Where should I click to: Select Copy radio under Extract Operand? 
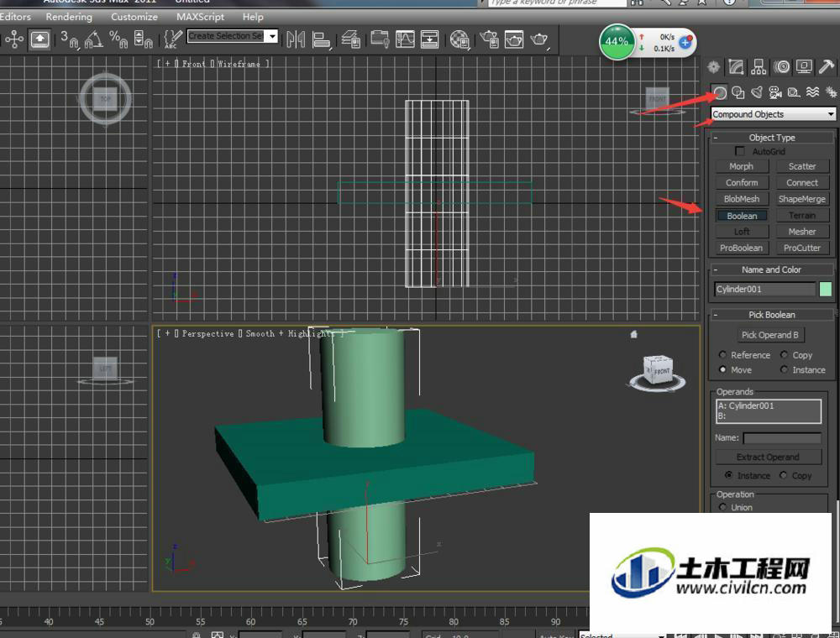pyautogui.click(x=784, y=475)
